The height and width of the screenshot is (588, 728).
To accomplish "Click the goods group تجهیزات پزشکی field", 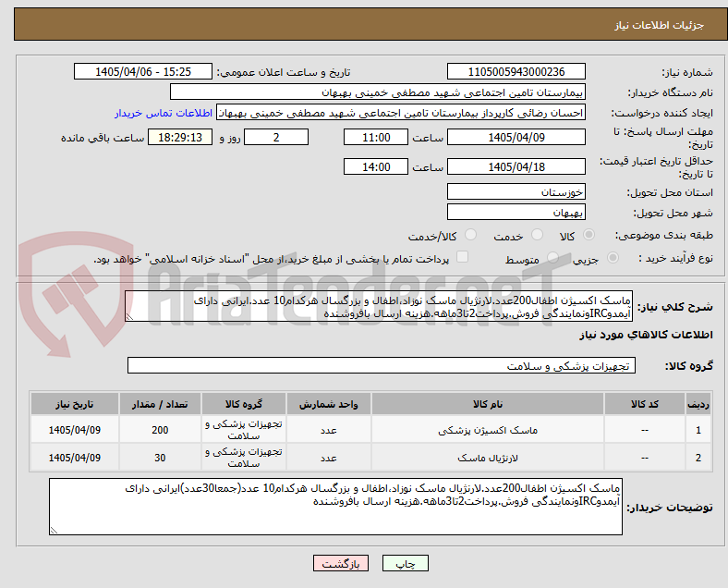I will [x=382, y=365].
